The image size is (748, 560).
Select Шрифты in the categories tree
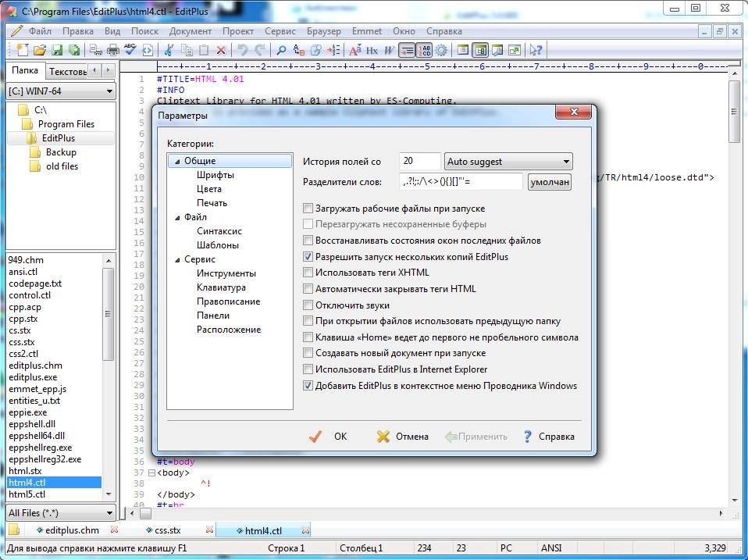pyautogui.click(x=215, y=175)
